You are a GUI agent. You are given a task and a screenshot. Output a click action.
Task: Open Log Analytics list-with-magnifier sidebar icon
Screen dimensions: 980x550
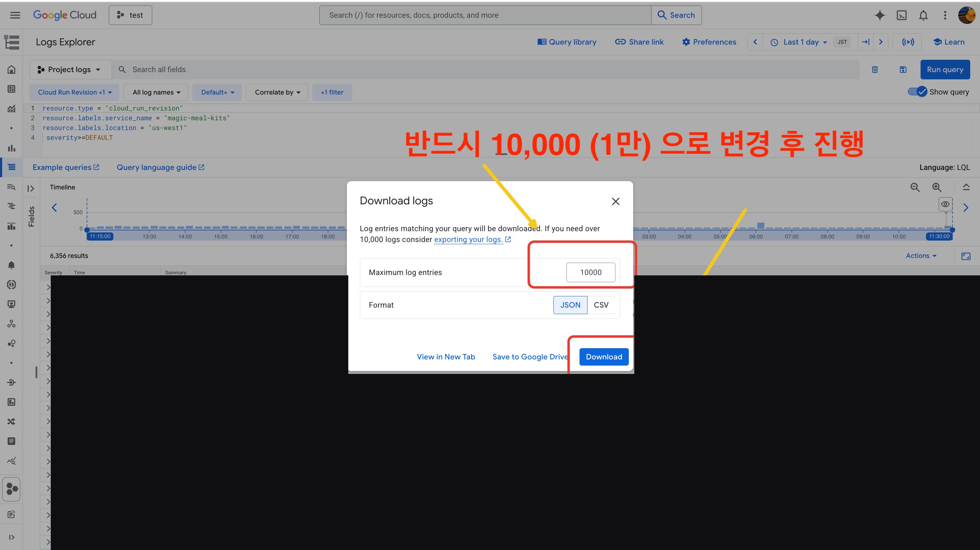(11, 187)
